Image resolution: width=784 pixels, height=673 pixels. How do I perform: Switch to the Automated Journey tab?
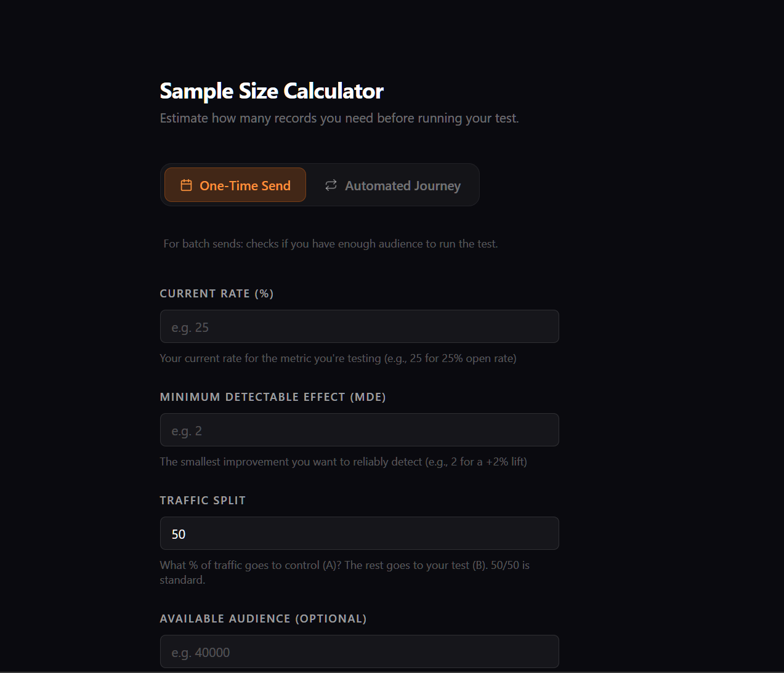coord(393,185)
